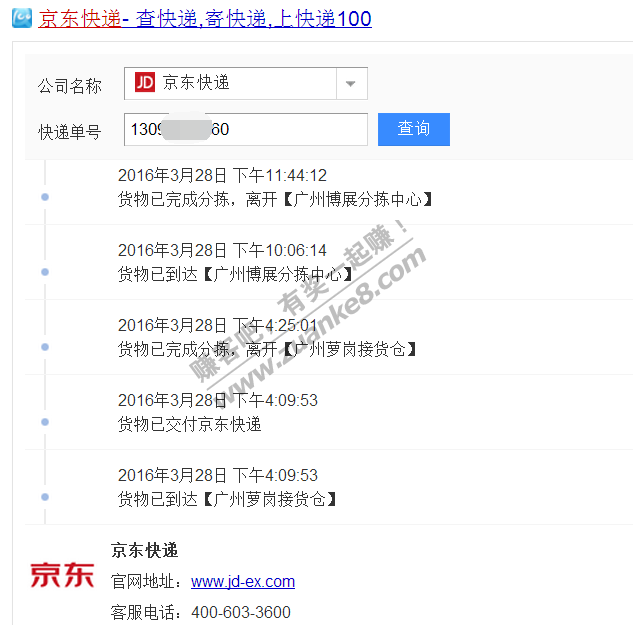Click timestamp 2016年3月28日 下午11:44:12
Screen dimensions: 633x625
tap(222, 176)
